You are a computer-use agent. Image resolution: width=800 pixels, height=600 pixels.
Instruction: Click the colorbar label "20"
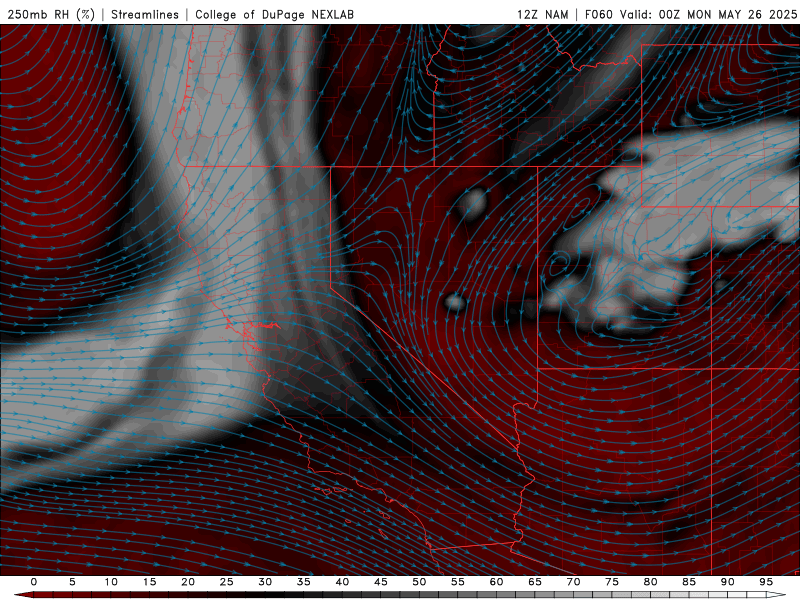click(188, 582)
